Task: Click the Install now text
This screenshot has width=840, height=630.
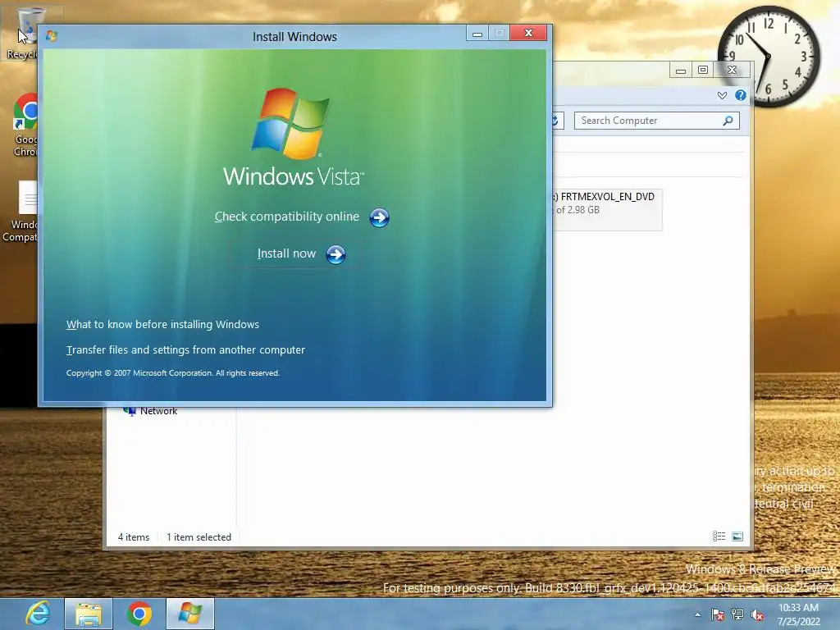Action: (x=286, y=253)
